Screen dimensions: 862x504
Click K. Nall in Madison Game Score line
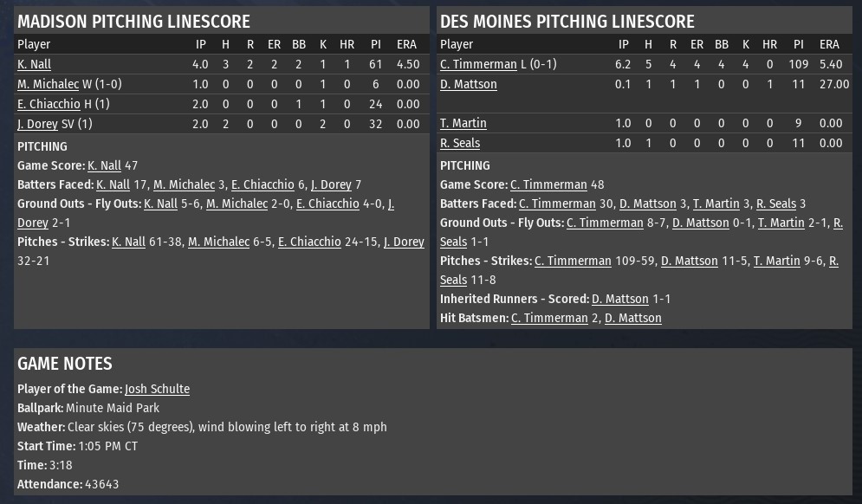pos(104,165)
